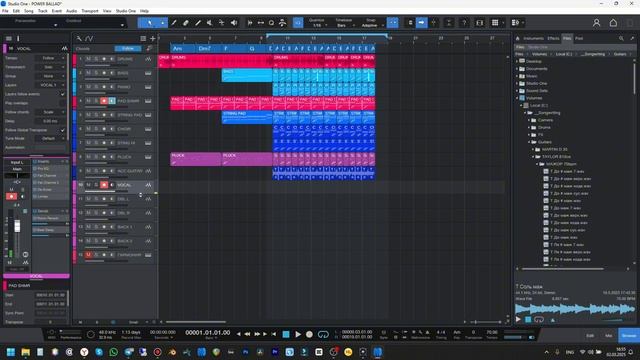Record-arm the PAD SHMR track
640x360 pixels.
pyautogui.click(x=104, y=101)
